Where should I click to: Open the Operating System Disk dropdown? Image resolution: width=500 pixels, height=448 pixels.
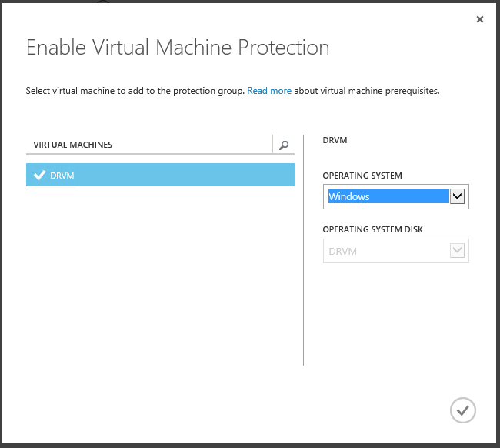click(386, 251)
